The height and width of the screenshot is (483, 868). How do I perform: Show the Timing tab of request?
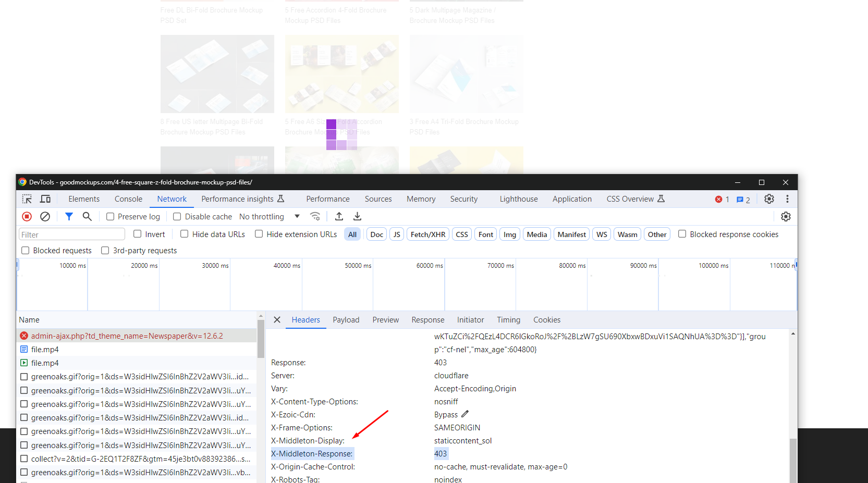508,320
